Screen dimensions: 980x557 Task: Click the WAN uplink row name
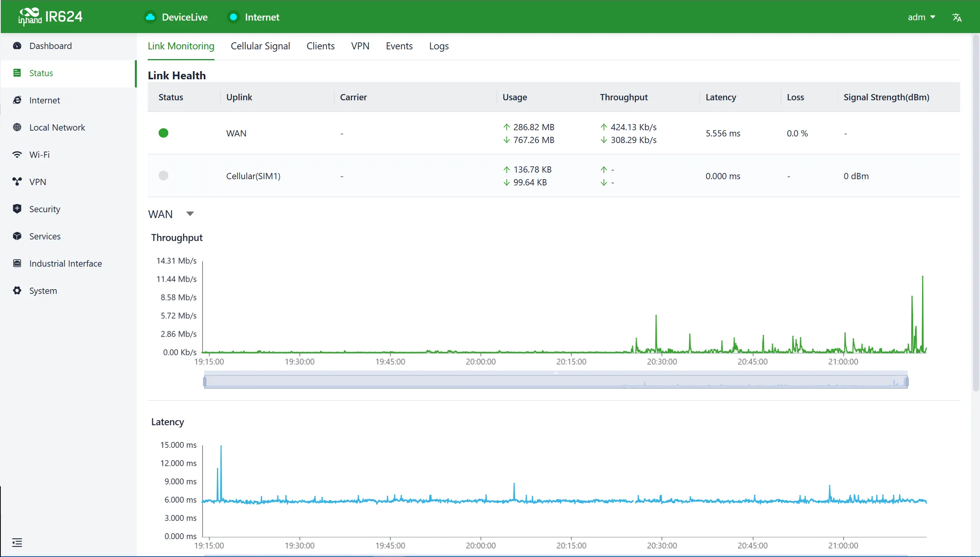[236, 133]
